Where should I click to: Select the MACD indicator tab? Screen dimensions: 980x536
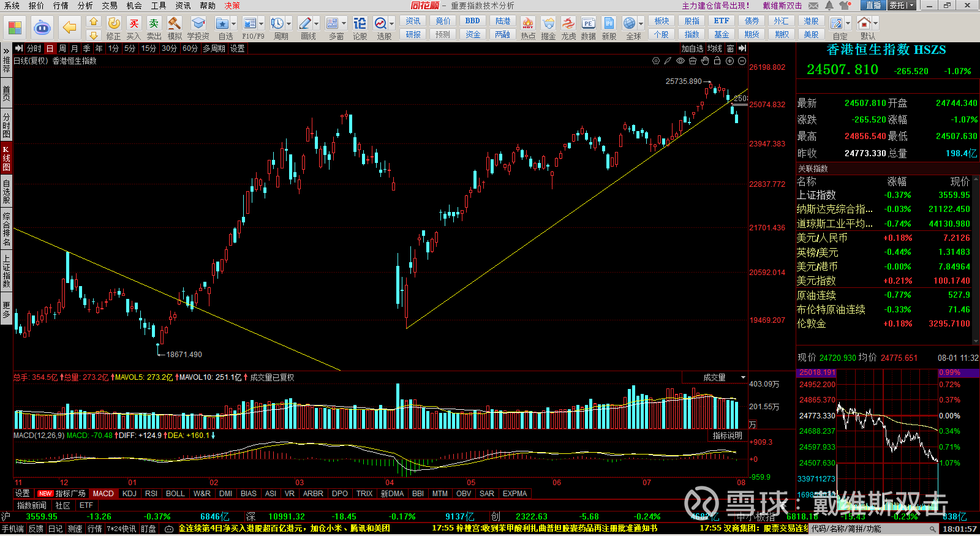(x=104, y=494)
